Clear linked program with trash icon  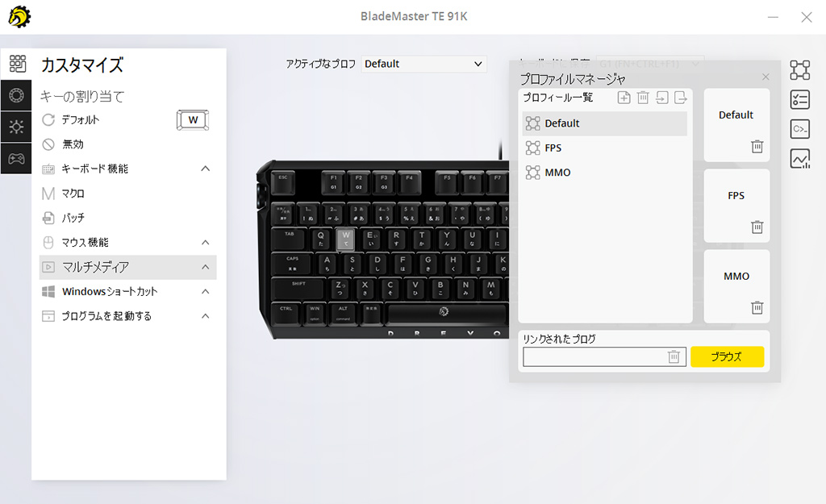tap(674, 357)
